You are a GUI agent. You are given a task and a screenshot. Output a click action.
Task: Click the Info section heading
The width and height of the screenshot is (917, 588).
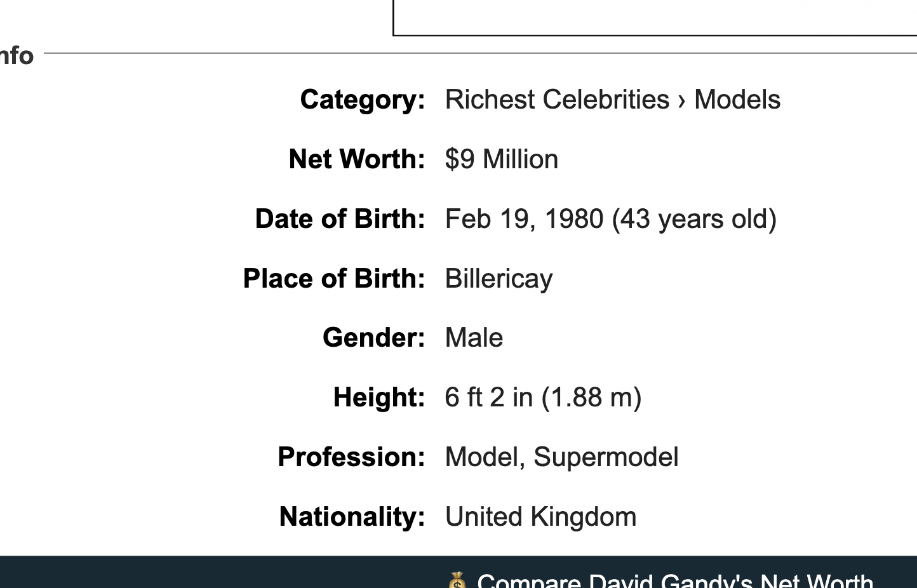pos(17,55)
